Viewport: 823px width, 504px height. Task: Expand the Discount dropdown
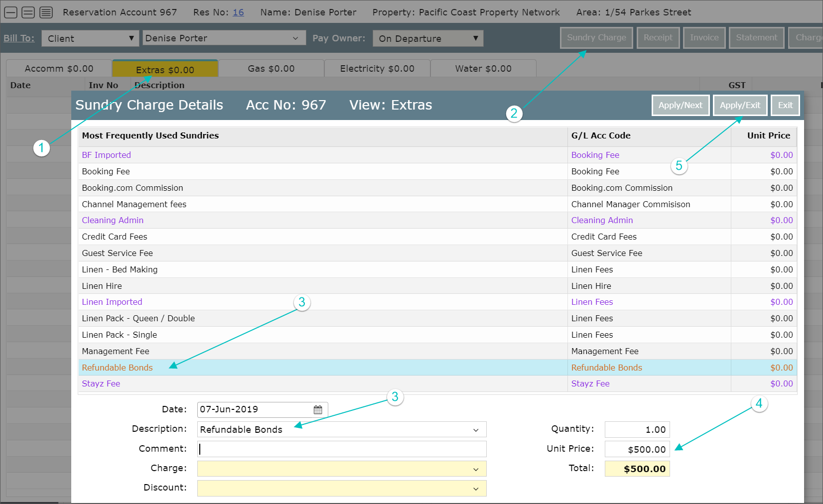click(x=475, y=489)
